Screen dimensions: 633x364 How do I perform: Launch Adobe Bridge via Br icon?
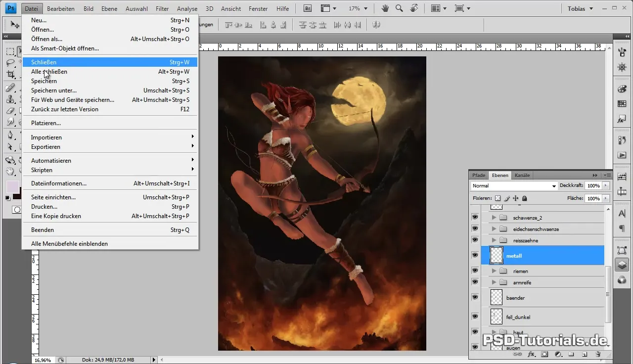308,8
